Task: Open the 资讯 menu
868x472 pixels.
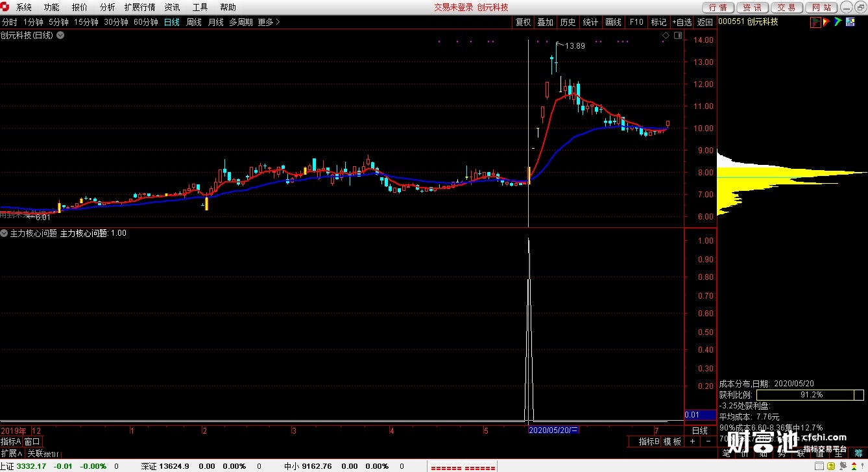Action: pyautogui.click(x=173, y=7)
